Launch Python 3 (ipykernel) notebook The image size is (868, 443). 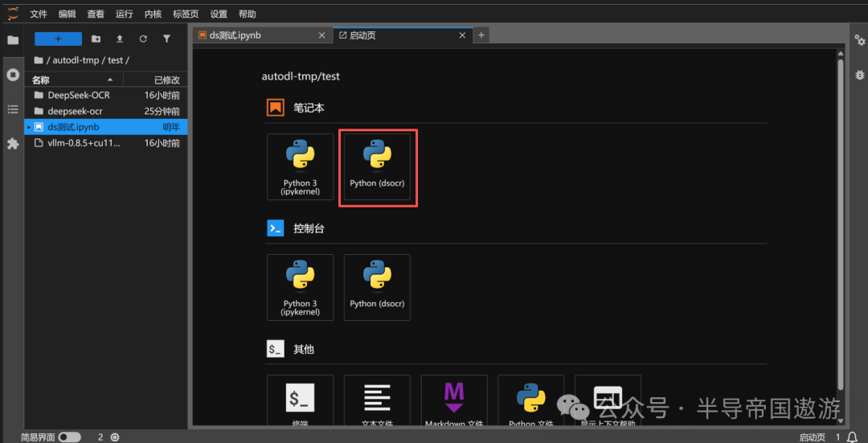pos(300,166)
